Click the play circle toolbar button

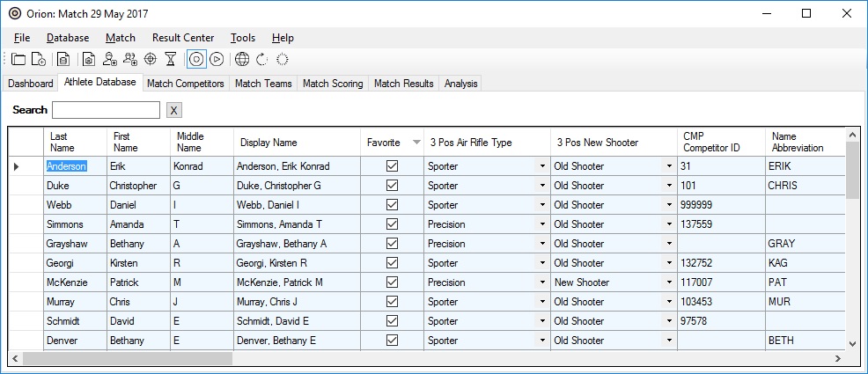coord(217,59)
